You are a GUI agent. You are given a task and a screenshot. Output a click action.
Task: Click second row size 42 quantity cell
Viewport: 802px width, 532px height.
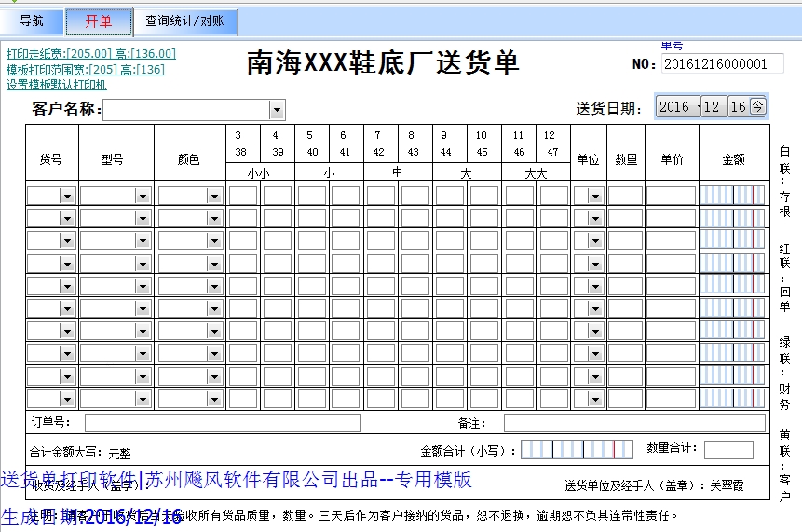(381, 218)
